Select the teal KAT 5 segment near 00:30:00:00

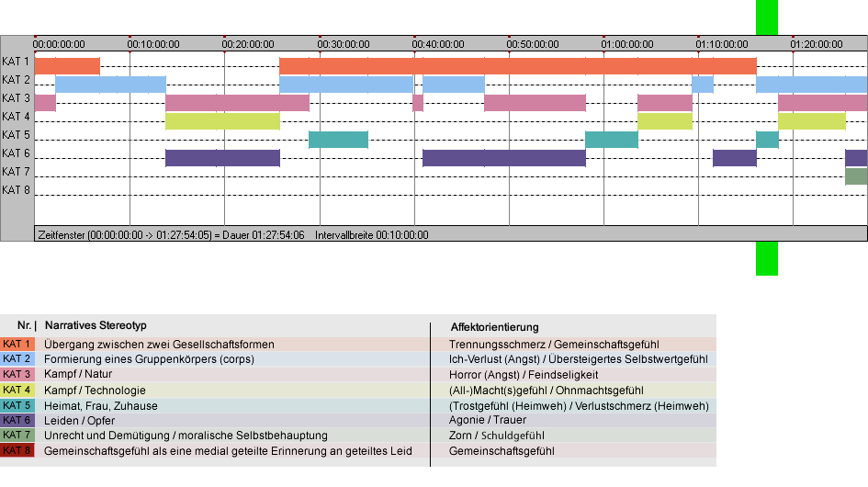click(x=338, y=140)
